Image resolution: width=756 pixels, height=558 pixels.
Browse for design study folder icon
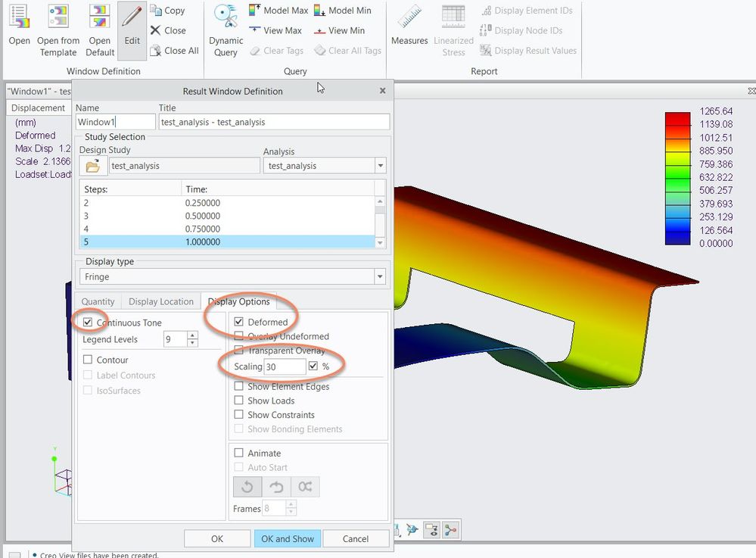click(92, 166)
